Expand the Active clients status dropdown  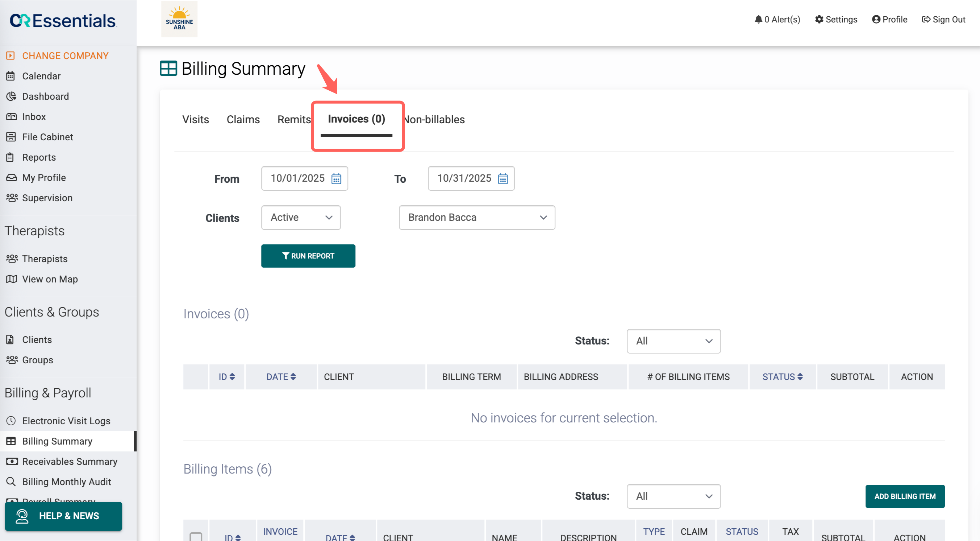pos(301,218)
